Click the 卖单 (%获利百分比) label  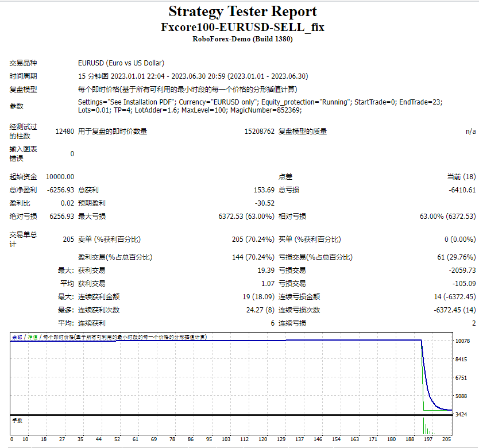pos(109,240)
